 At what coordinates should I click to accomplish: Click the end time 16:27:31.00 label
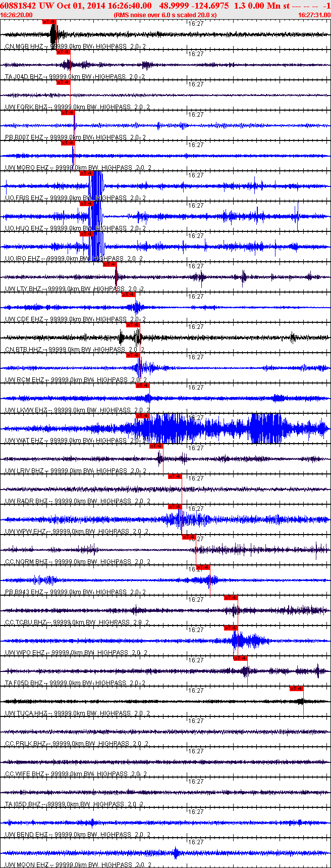pyautogui.click(x=314, y=15)
